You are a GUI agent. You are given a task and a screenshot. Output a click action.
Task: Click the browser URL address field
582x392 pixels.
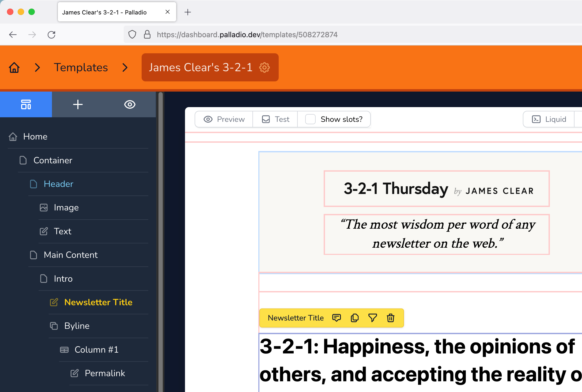(247, 35)
